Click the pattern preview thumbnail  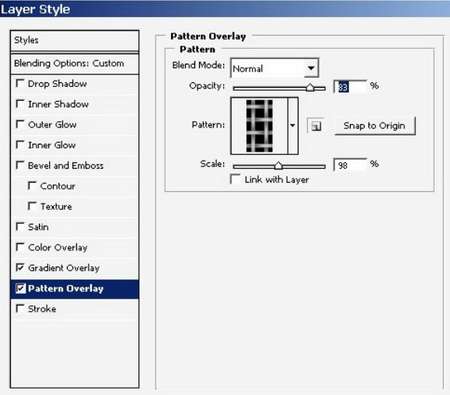click(259, 126)
